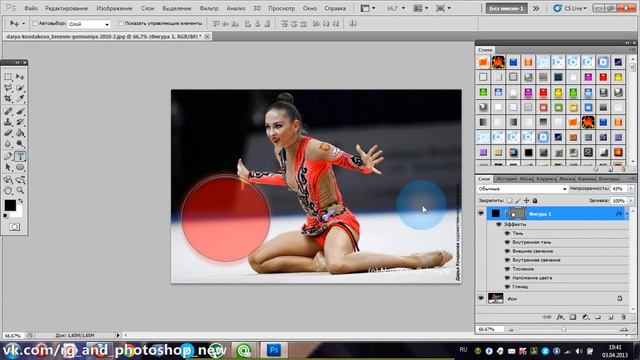The width and height of the screenshot is (640, 360).
Task: Select the Quick Selection tool
Action: pos(20,88)
